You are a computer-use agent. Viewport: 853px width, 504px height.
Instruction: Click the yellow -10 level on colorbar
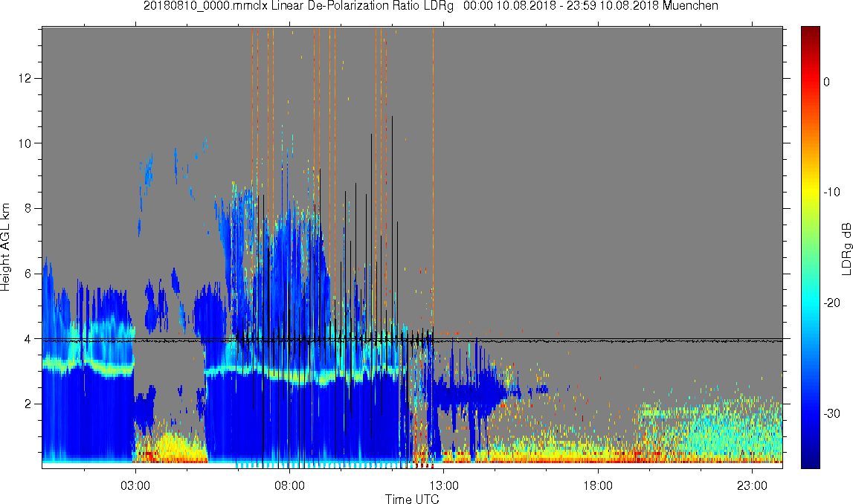coord(810,192)
